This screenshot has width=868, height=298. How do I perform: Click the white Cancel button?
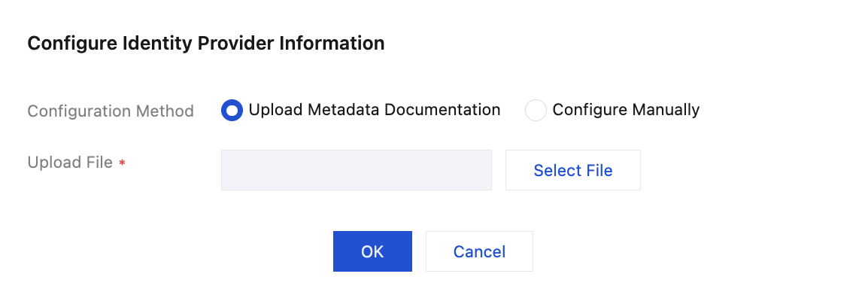coord(479,251)
